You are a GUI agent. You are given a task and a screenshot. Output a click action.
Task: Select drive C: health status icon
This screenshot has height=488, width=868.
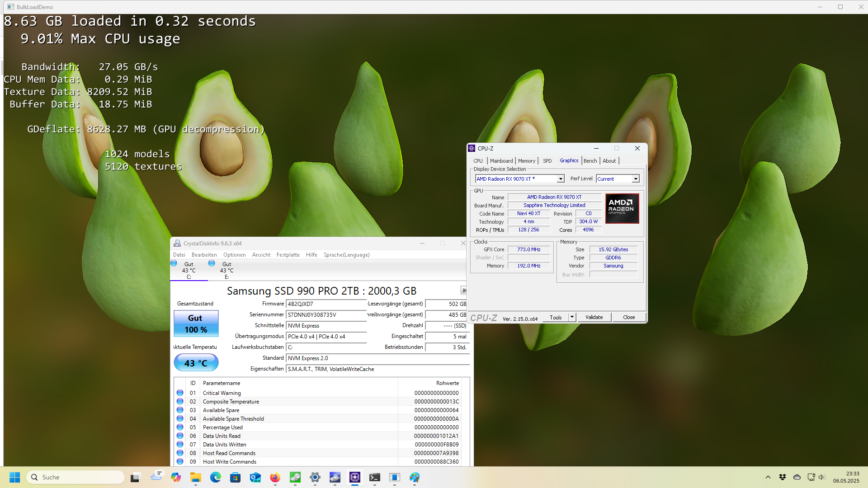tap(174, 263)
